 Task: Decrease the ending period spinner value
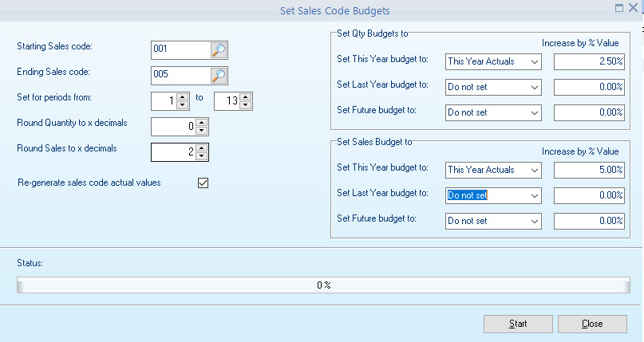point(245,105)
